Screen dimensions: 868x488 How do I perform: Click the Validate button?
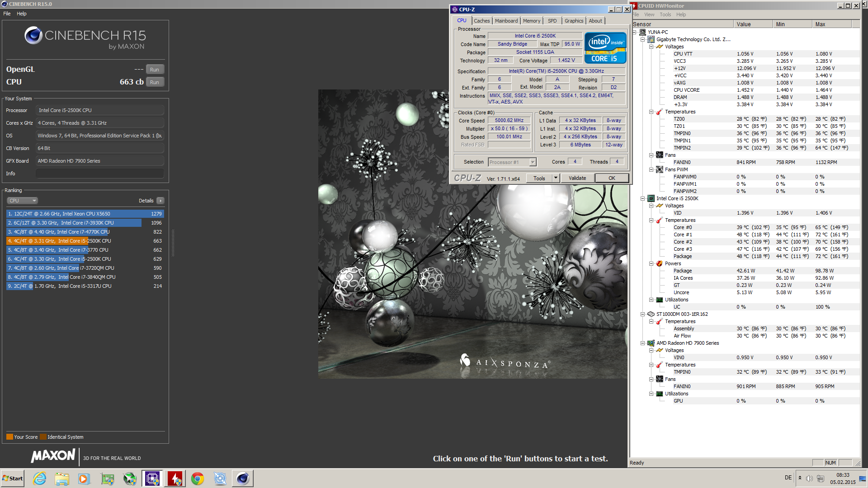point(577,178)
